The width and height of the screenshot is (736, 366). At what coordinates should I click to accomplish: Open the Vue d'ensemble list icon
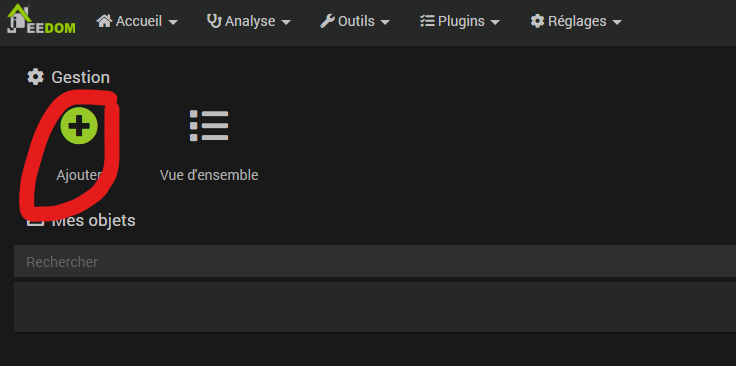(x=209, y=125)
